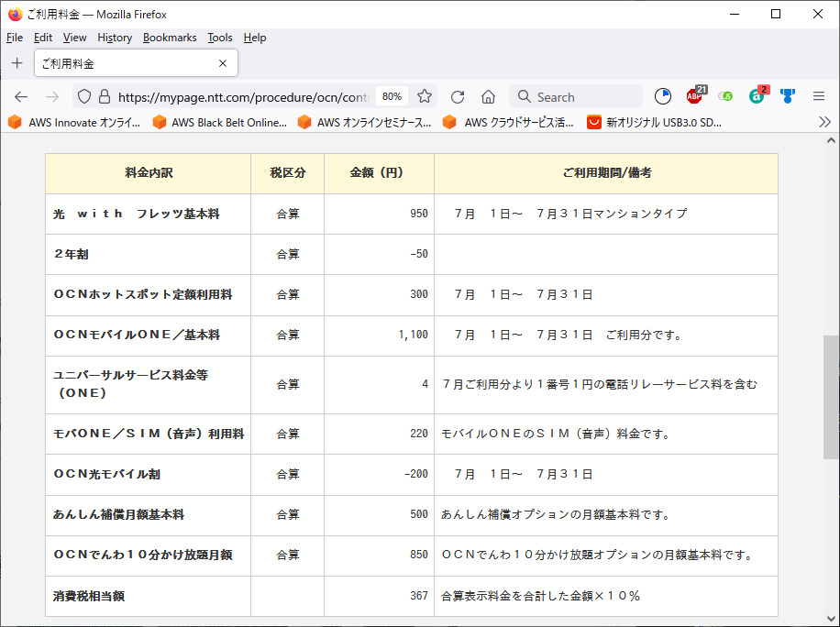Click the URL address bar

[243, 96]
